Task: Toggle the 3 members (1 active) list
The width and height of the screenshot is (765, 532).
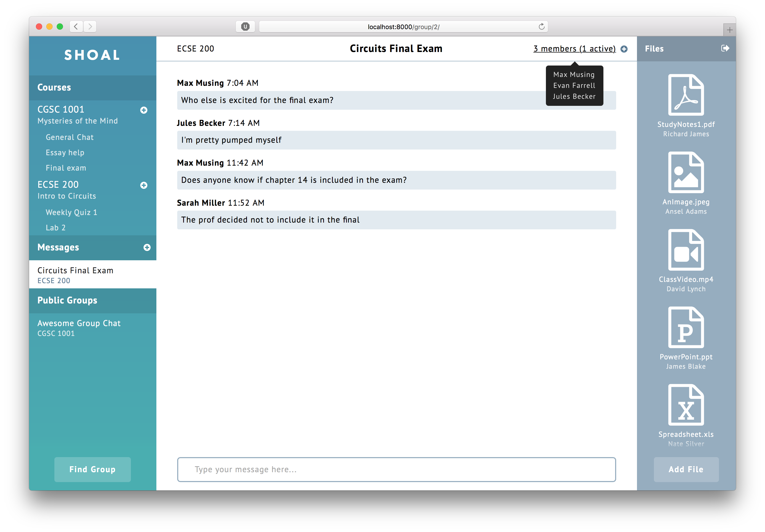Action: point(574,49)
